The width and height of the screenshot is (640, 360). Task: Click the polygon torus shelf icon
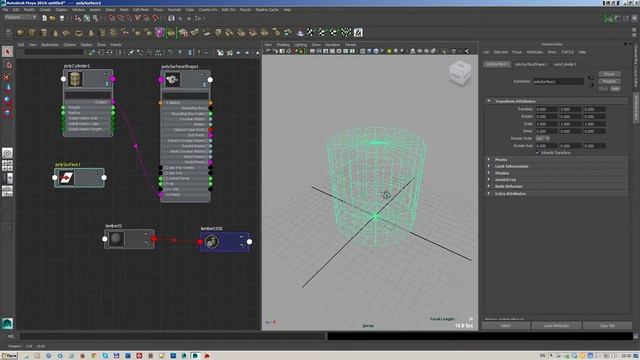(x=78, y=33)
